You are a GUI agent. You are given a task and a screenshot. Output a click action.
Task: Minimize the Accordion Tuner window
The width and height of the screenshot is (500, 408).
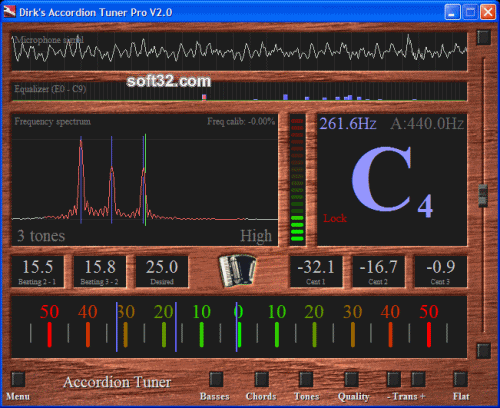coord(452,12)
